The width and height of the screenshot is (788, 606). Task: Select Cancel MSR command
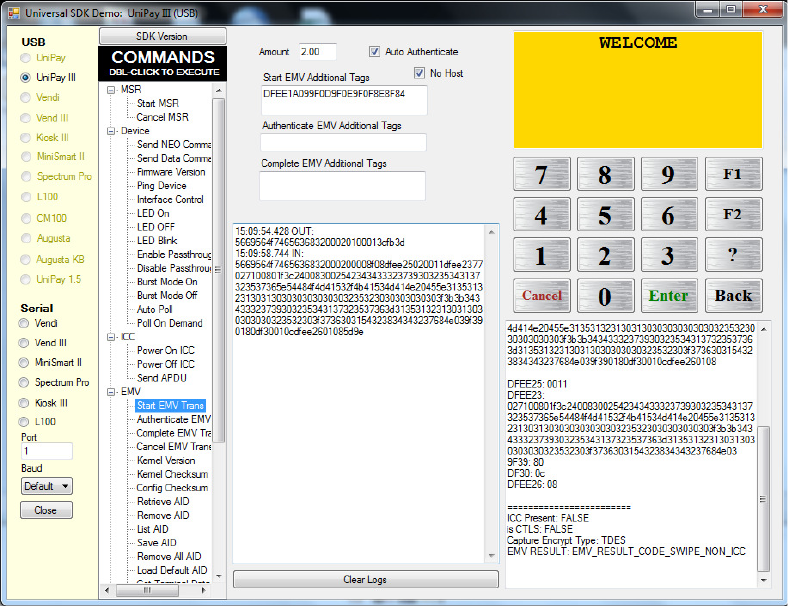162,117
